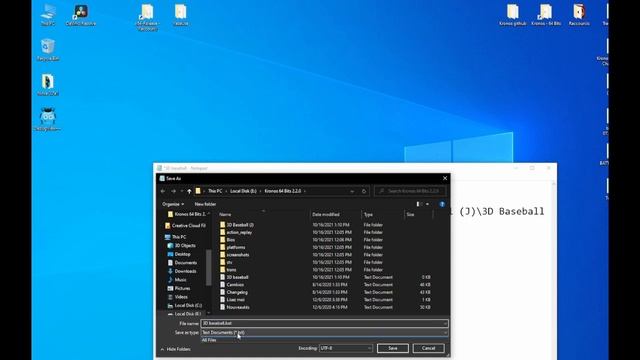Go up one folder level
The height and width of the screenshot is (360, 640).
coord(189,191)
